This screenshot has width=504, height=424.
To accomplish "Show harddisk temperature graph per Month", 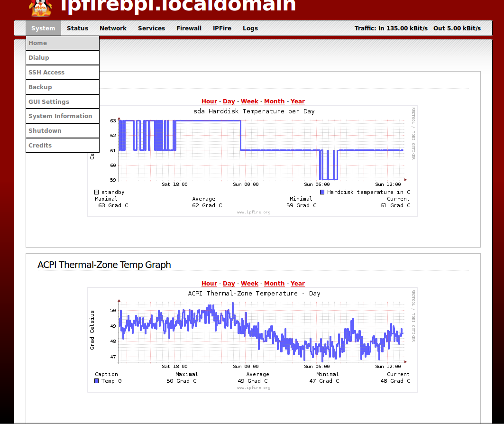I will point(275,101).
